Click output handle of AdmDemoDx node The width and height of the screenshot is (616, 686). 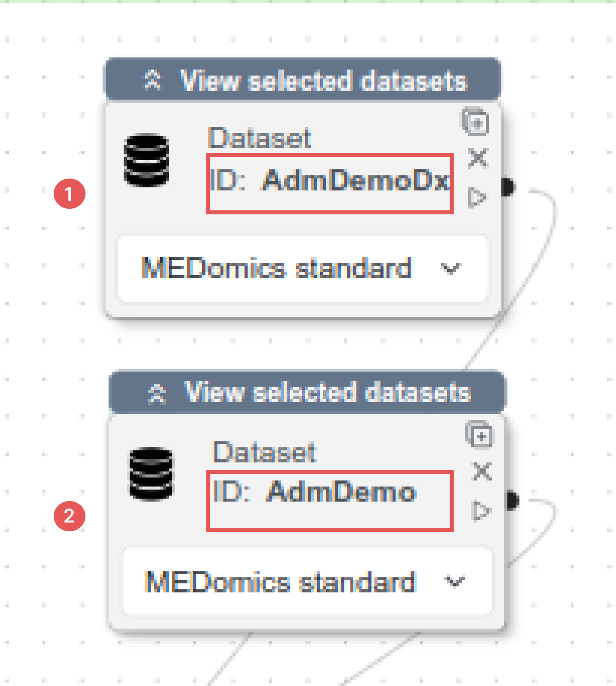tap(508, 187)
